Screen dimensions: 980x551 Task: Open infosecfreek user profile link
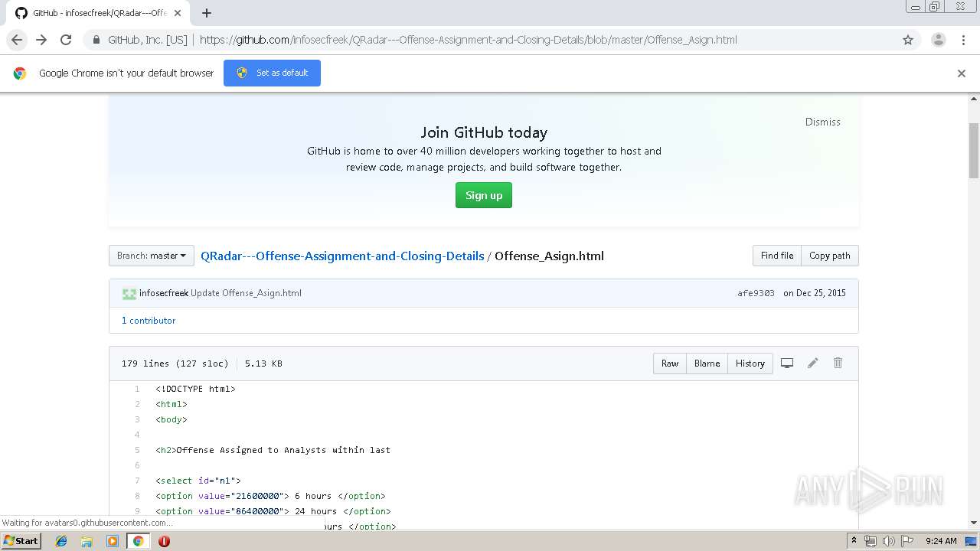[x=164, y=293]
